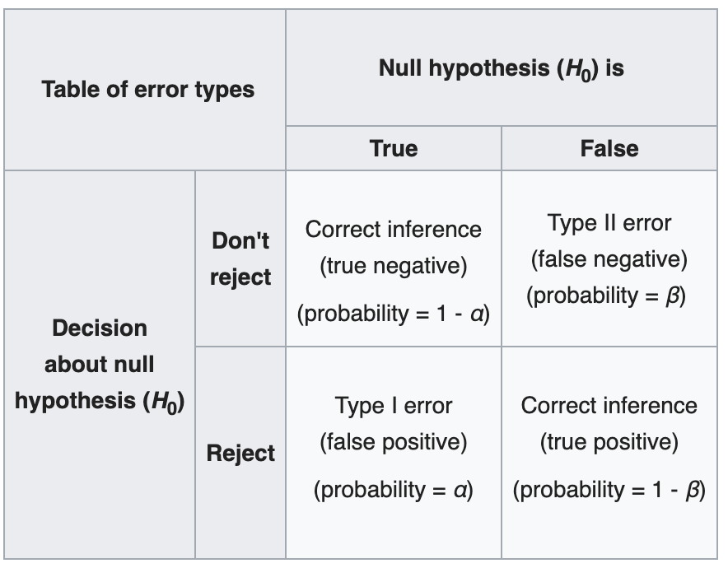
Task: Click the 'Reject' row header
Action: (240, 453)
